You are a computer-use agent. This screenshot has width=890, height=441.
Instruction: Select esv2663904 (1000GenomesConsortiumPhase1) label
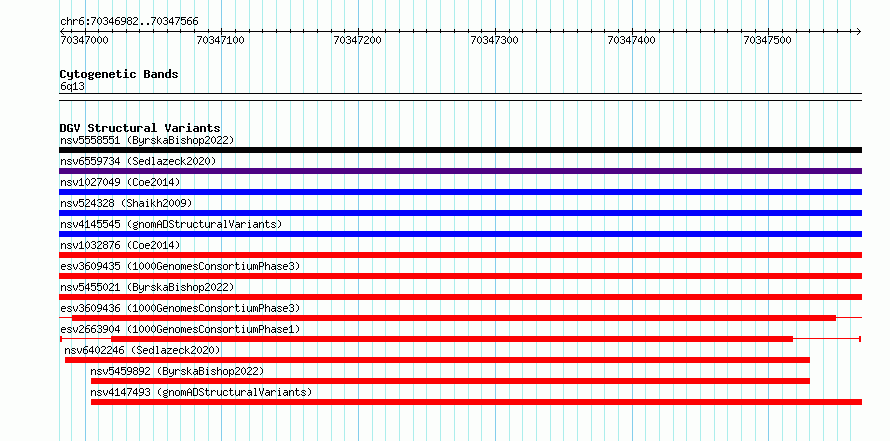(180, 329)
